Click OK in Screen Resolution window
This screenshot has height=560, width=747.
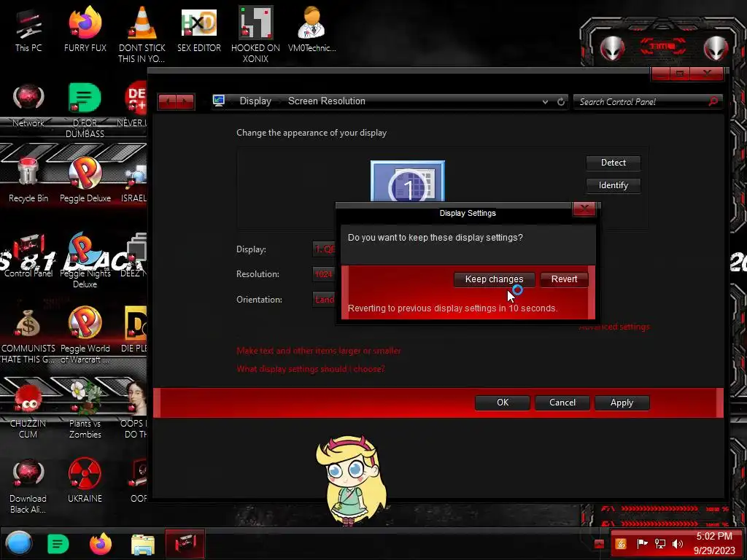503,402
